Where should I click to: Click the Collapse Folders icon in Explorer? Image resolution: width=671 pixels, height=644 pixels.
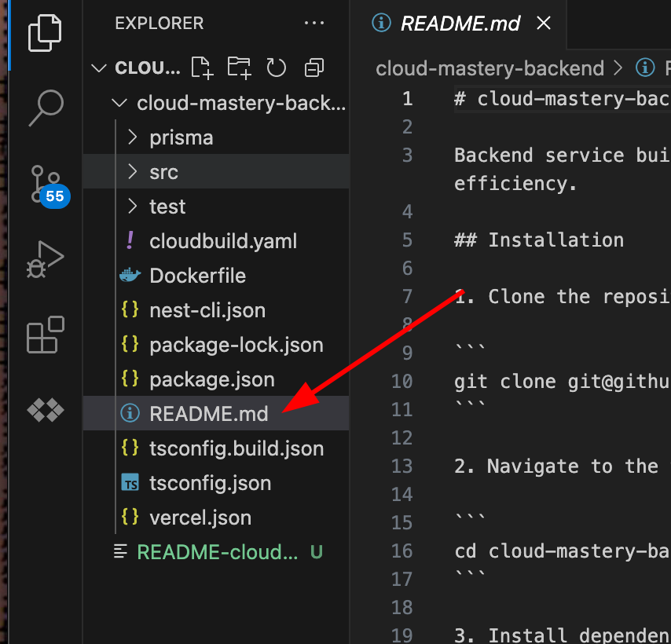[x=313, y=68]
